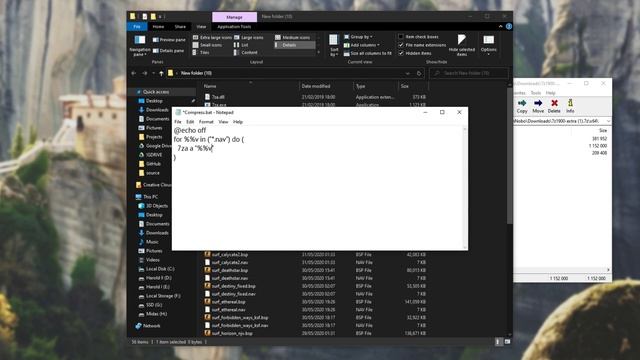Open the Info icon in 7-Zip window
Image resolution: width=640 pixels, height=360 pixels.
(x=570, y=106)
